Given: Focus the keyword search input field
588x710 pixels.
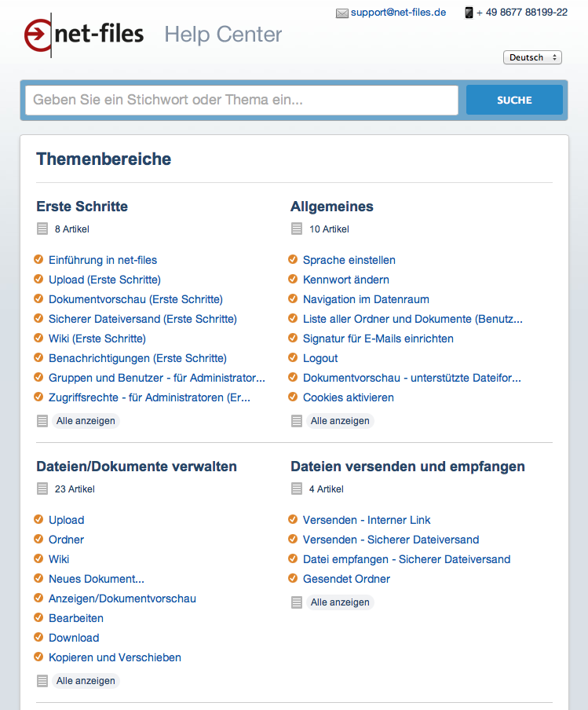Looking at the screenshot, I should tap(242, 101).
